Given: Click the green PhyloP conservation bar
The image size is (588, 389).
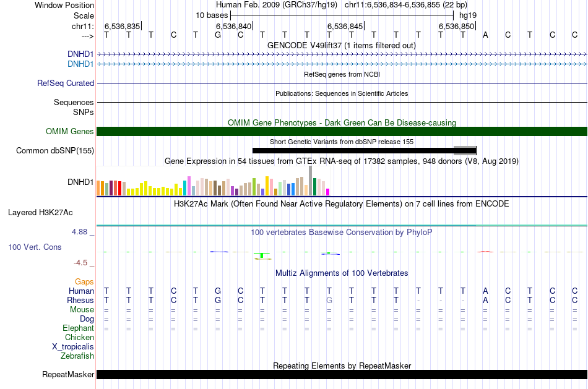Looking at the screenshot, I should 262,255.
